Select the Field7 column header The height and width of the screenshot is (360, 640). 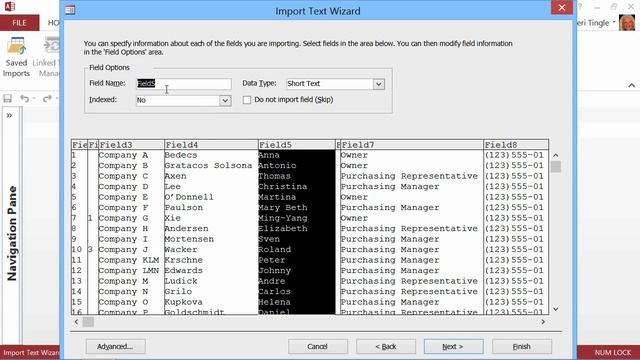412,145
